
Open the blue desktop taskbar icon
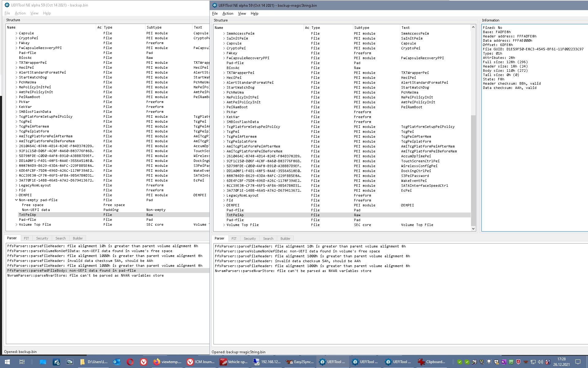[43, 362]
